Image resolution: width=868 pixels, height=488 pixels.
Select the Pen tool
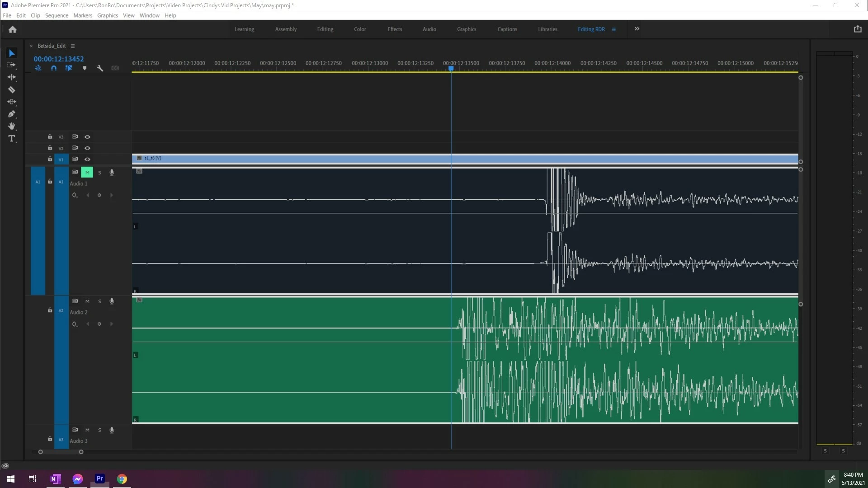click(x=12, y=114)
